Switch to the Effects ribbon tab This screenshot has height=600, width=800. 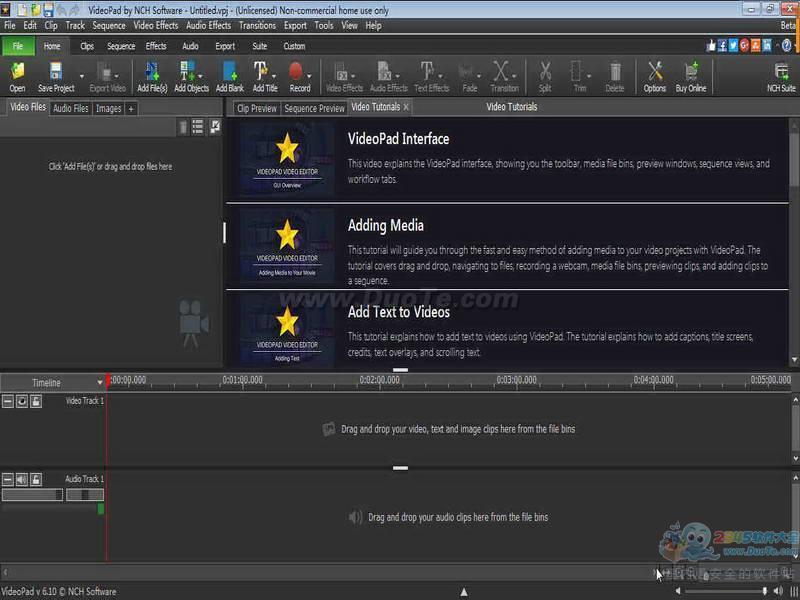(156, 46)
